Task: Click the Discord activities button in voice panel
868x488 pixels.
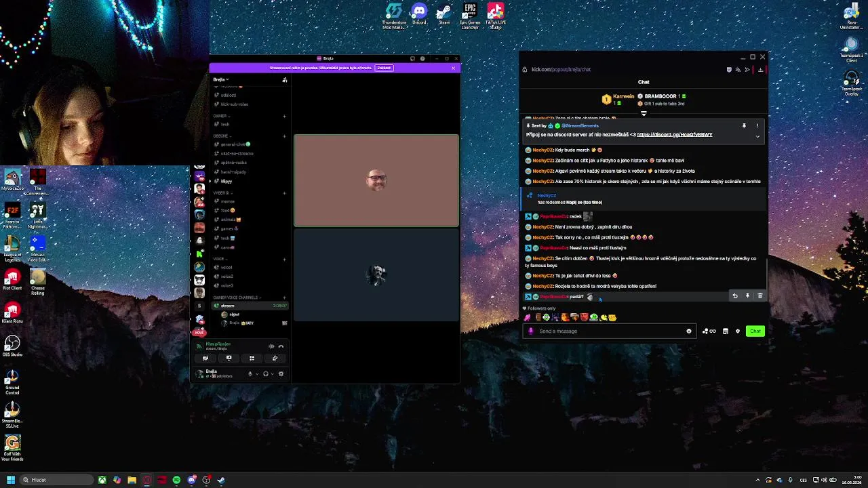Action: click(x=252, y=358)
